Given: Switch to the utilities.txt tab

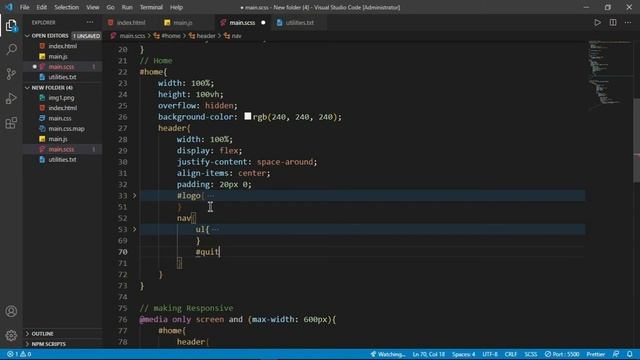Looking at the screenshot, I should [300, 22].
